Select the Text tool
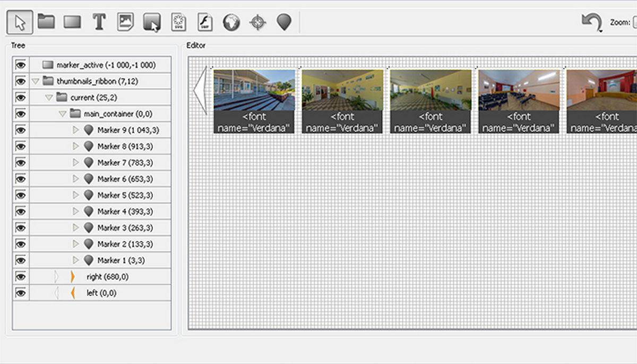 99,22
